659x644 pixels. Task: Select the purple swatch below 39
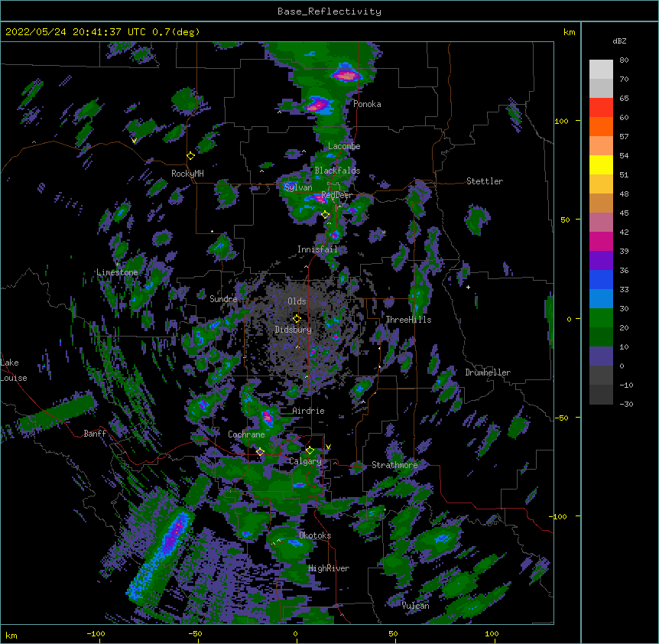click(x=601, y=261)
